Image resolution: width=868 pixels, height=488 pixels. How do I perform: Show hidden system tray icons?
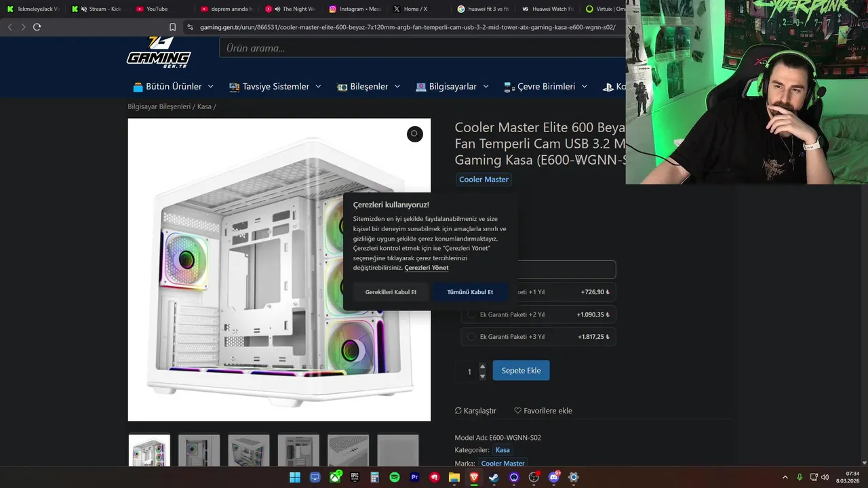[785, 477]
